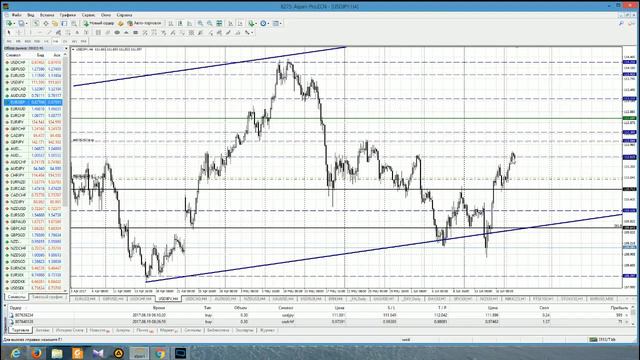This screenshot has height=360, width=640.
Task: Open the Profiles toolbar icon
Action: (21, 24)
